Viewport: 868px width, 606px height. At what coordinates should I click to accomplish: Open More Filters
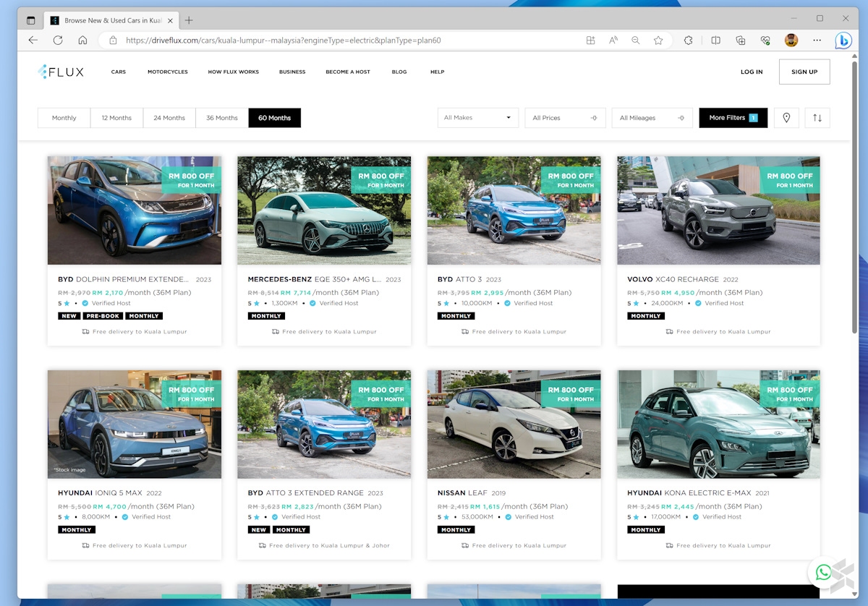(733, 117)
